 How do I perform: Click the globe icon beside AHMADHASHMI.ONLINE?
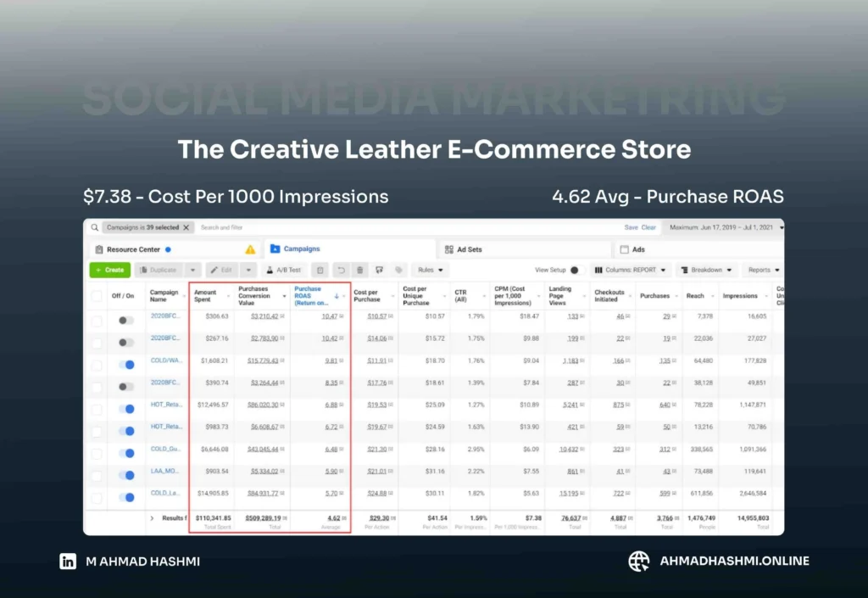click(x=639, y=561)
